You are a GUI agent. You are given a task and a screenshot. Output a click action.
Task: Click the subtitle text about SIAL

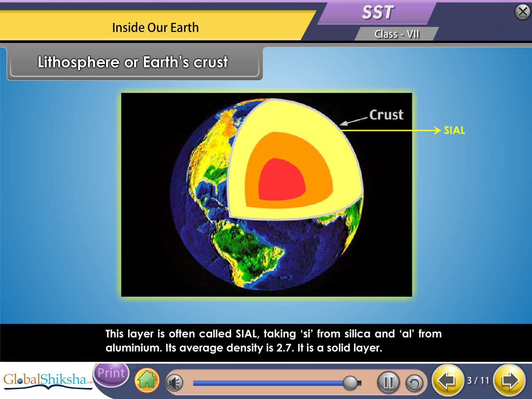click(273, 341)
